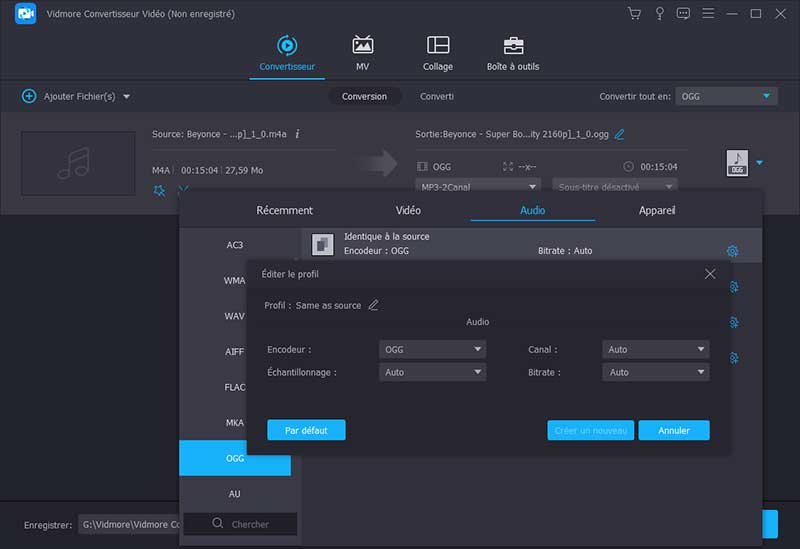Viewport: 800px width, 549px height.
Task: Switch to the Appareil tab
Action: click(x=657, y=211)
